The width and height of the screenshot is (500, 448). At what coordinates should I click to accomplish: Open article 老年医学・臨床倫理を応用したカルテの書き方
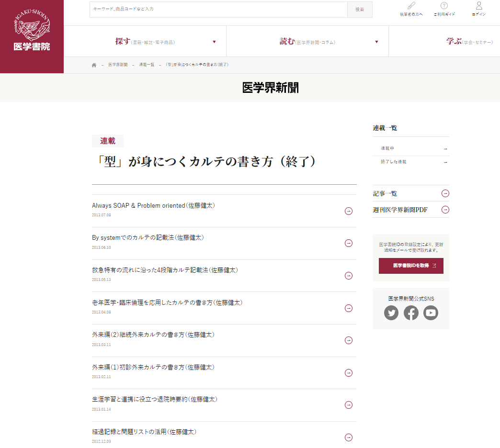(x=167, y=302)
